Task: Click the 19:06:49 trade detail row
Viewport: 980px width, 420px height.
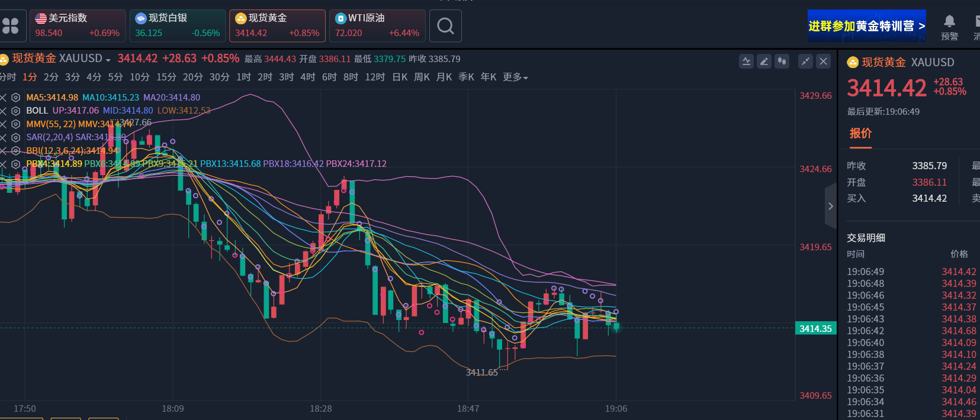Action: pos(911,272)
